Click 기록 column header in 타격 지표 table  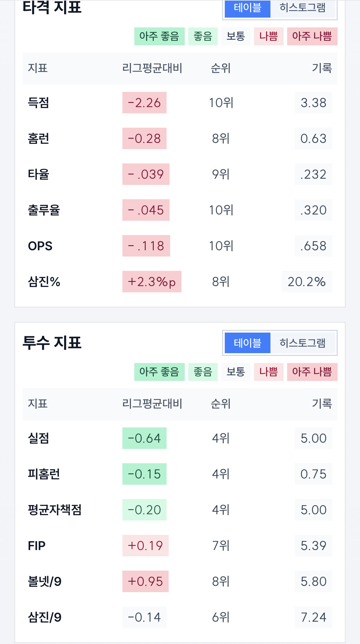(x=322, y=68)
